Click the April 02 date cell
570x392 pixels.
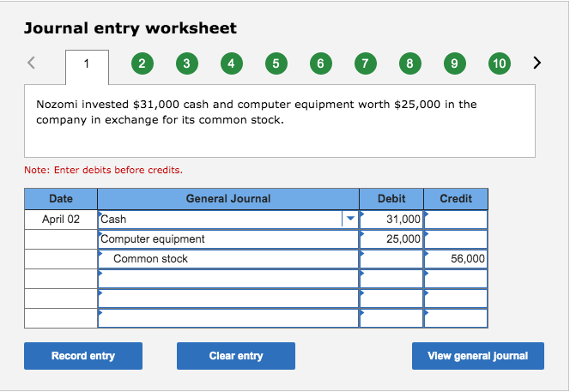pyautogui.click(x=61, y=220)
